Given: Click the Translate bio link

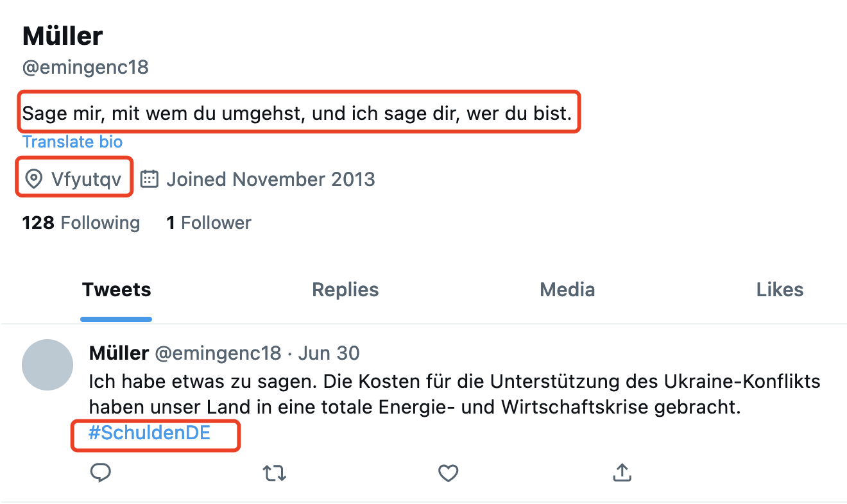Looking at the screenshot, I should (73, 142).
